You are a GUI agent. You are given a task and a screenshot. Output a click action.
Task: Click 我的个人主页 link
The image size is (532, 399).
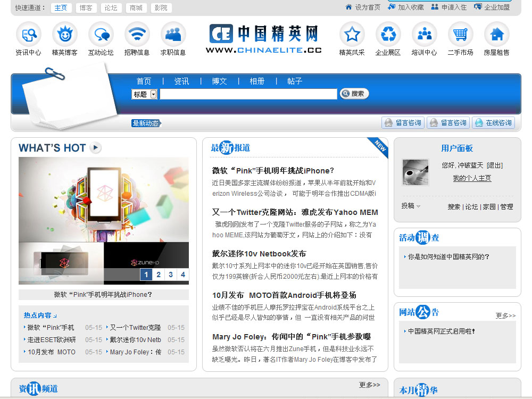coord(472,178)
